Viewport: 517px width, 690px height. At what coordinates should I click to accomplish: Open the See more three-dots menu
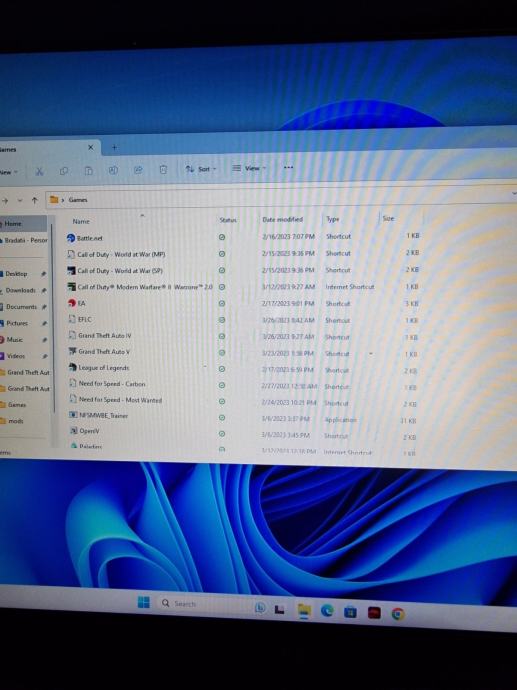(x=288, y=167)
